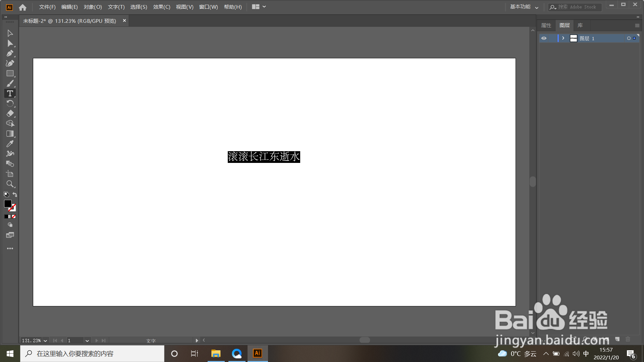Select the Zoom tool
644x362 pixels.
[x=10, y=184]
